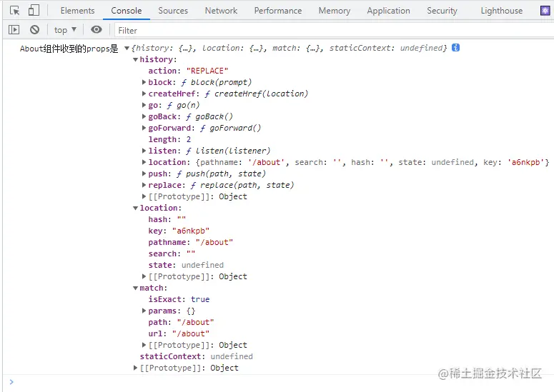Image resolution: width=554 pixels, height=392 pixels.
Task: Expand the createHref function entry
Action: [x=144, y=94]
